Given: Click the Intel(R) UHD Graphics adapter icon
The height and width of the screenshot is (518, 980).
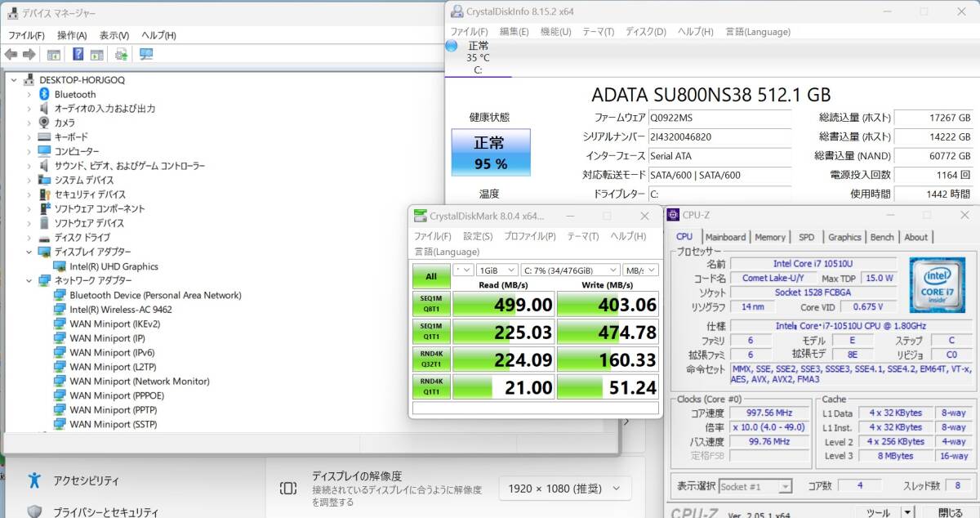Looking at the screenshot, I should [60, 266].
